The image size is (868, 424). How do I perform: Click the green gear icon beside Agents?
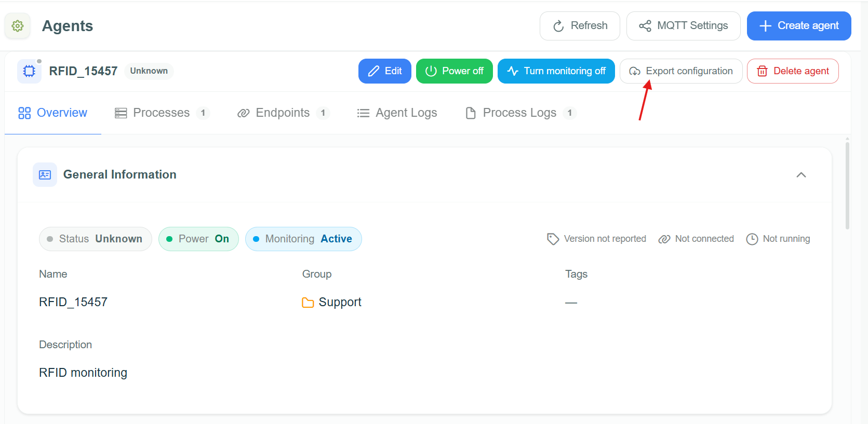point(18,26)
